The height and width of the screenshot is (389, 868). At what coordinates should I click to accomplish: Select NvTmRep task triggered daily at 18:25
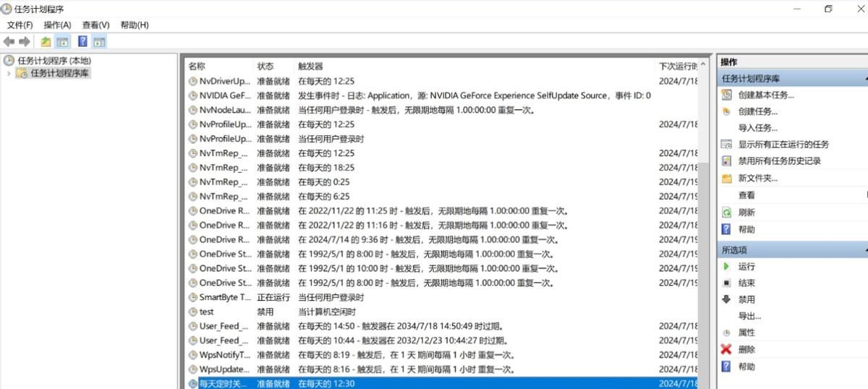(x=441, y=168)
